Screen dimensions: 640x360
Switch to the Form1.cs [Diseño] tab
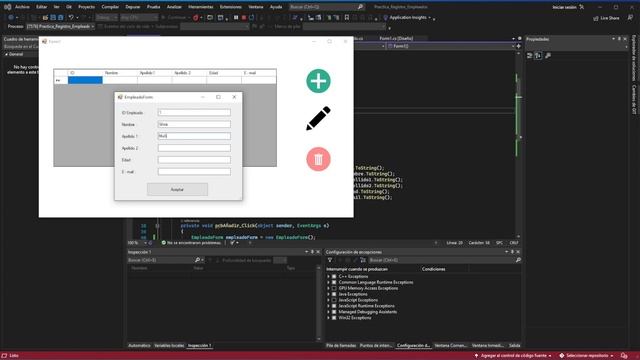coord(396,38)
